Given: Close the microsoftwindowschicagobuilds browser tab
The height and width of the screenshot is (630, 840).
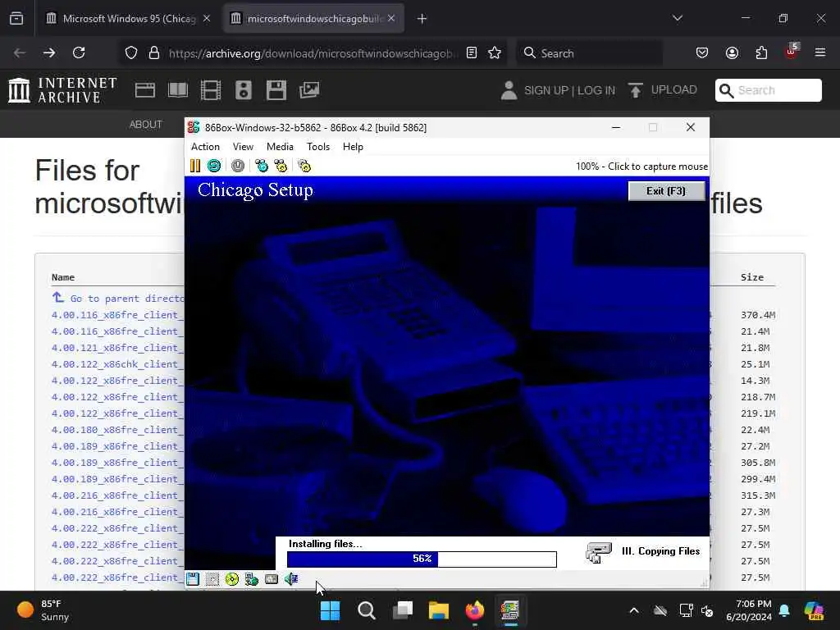Looking at the screenshot, I should (391, 19).
